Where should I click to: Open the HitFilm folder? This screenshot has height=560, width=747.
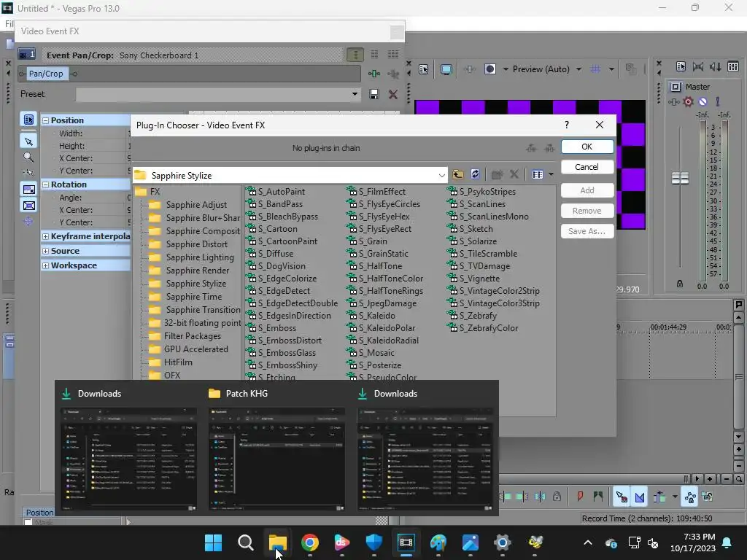click(171, 362)
